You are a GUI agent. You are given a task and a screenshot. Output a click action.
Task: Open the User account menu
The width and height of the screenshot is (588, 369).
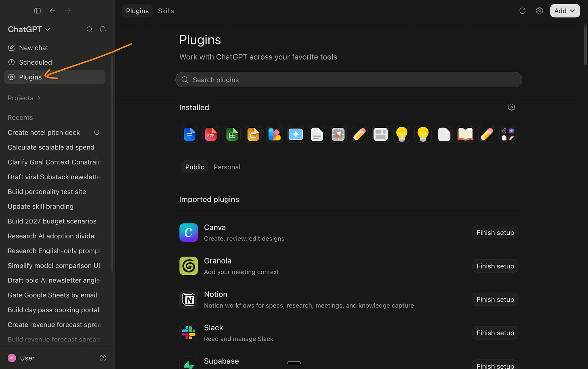point(21,358)
